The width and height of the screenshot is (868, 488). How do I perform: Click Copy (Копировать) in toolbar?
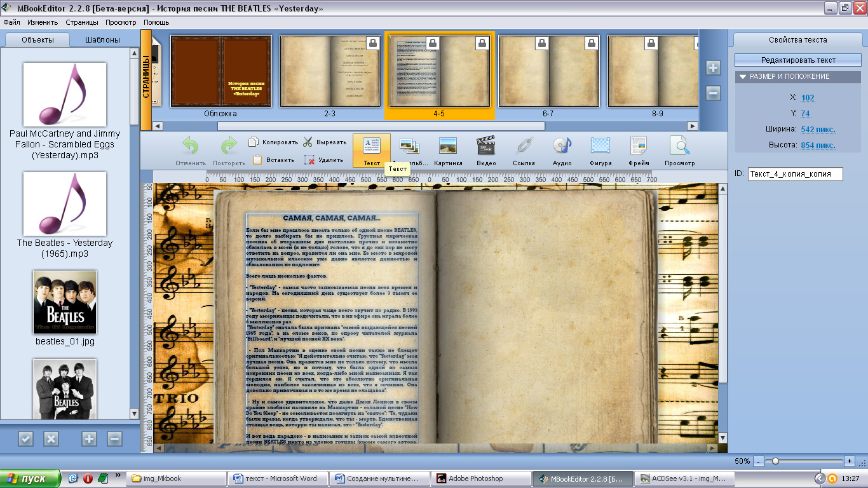(x=273, y=142)
